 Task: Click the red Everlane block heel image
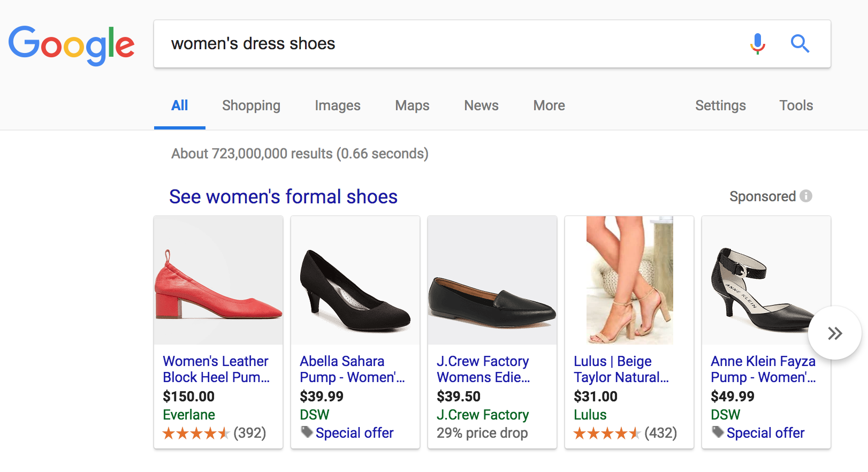tap(218, 281)
